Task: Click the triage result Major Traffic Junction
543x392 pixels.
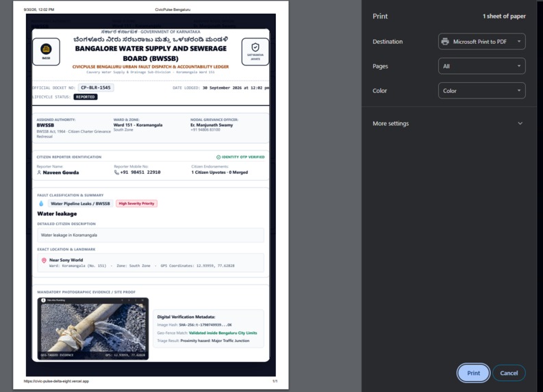Action: coord(215,341)
